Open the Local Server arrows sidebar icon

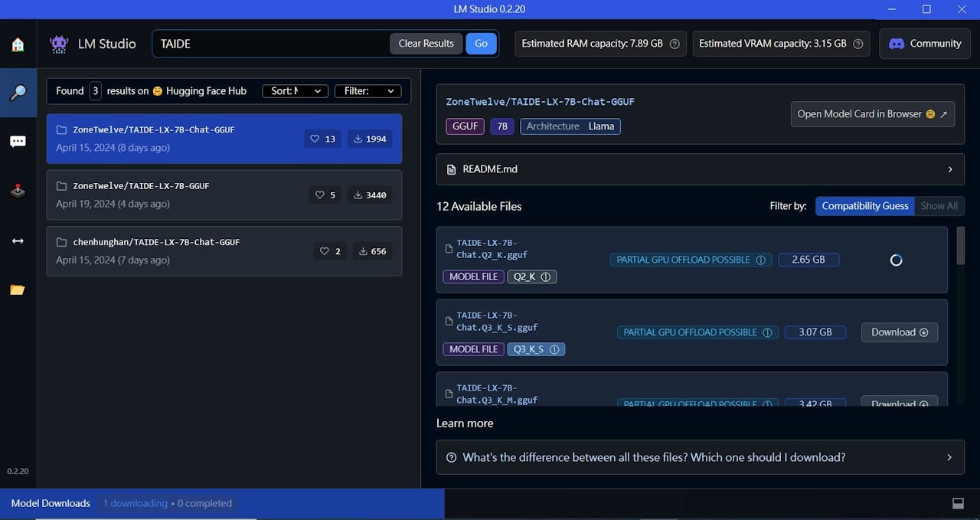click(18, 240)
